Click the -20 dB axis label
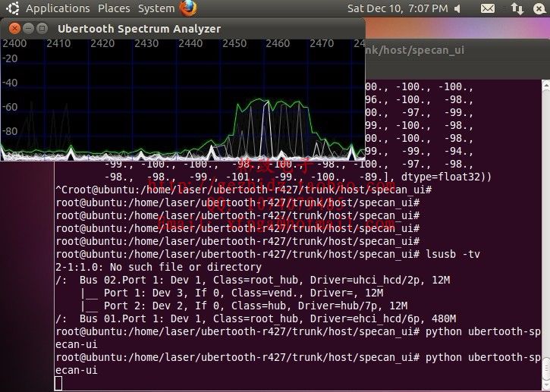 pos(10,58)
